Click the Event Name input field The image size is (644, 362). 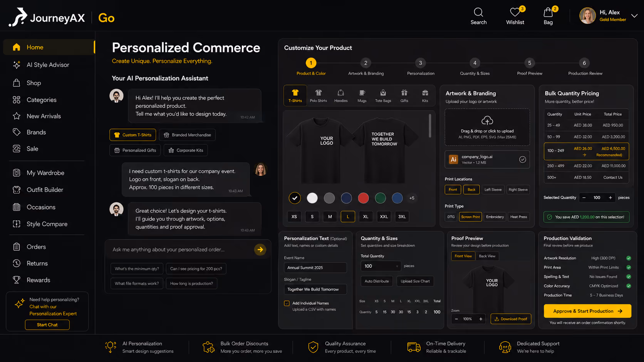point(315,268)
